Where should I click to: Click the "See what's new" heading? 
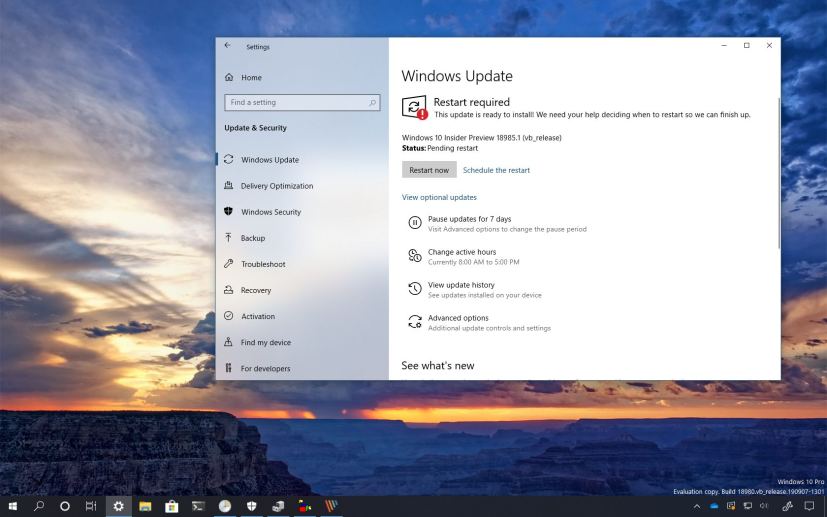[438, 366]
